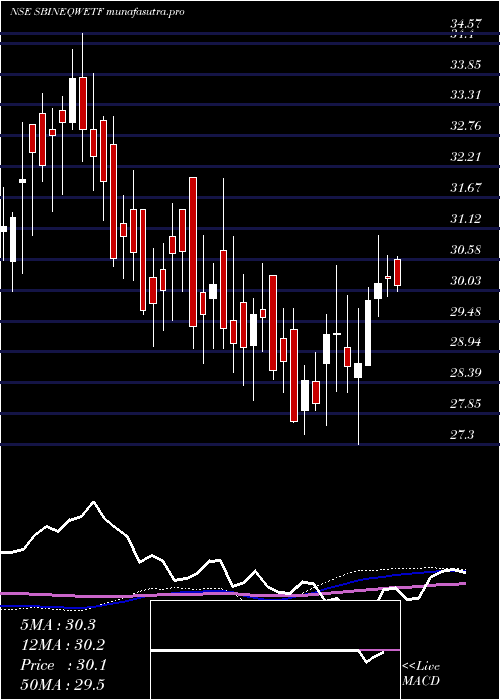This screenshot has height=700, width=500.
Task: Select the 31.67 price axis label
Action: click(466, 188)
